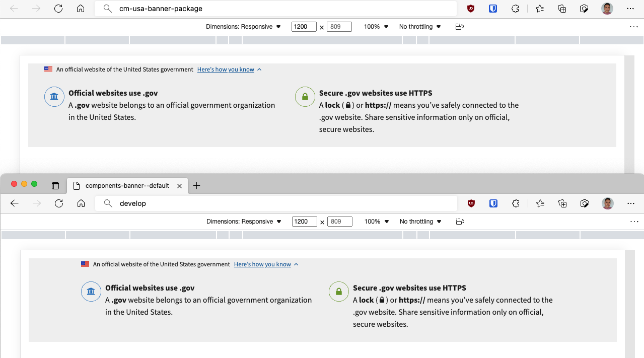The width and height of the screenshot is (644, 358).
Task: Open Collections icon in back window
Action: (562, 9)
